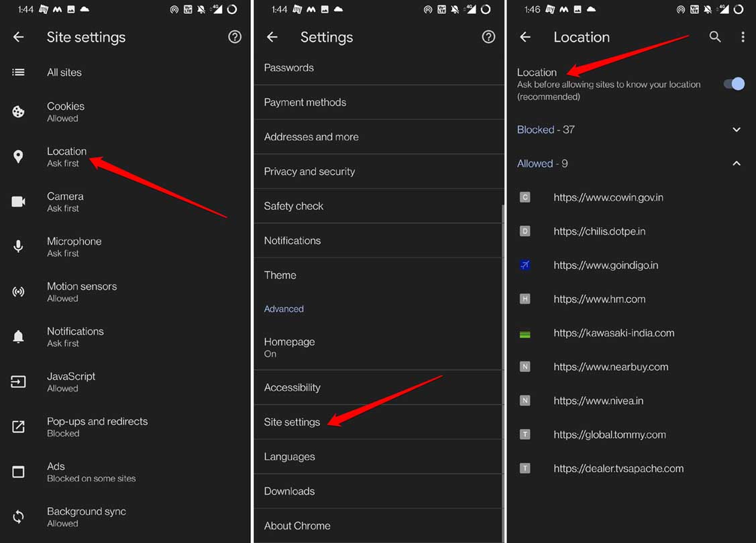Open Downloads settings
The height and width of the screenshot is (543, 756).
click(379, 491)
